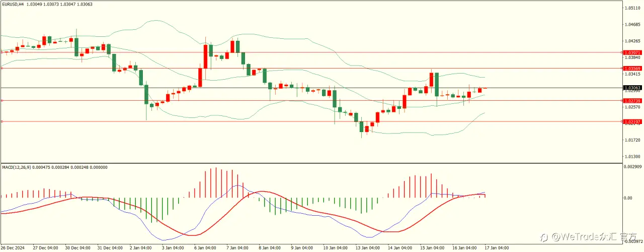Click the 6 Jan 04:00 time label
The height and width of the screenshot is (252, 644).
[205, 248]
